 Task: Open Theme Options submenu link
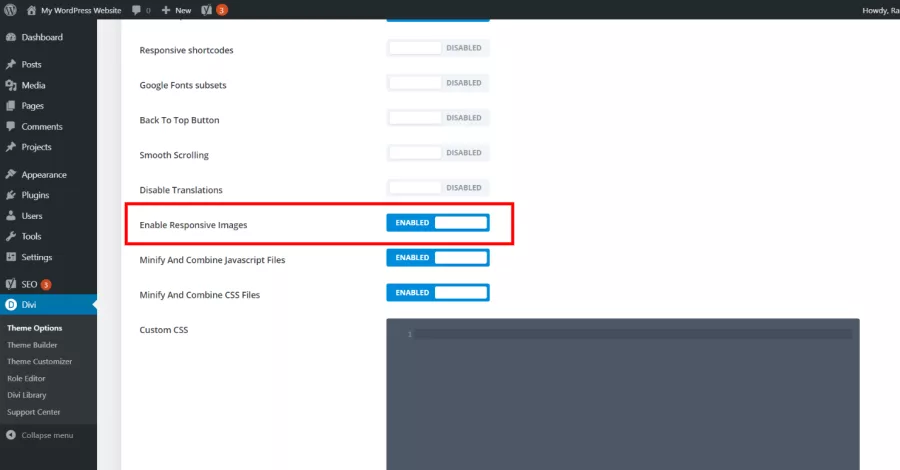[34, 328]
